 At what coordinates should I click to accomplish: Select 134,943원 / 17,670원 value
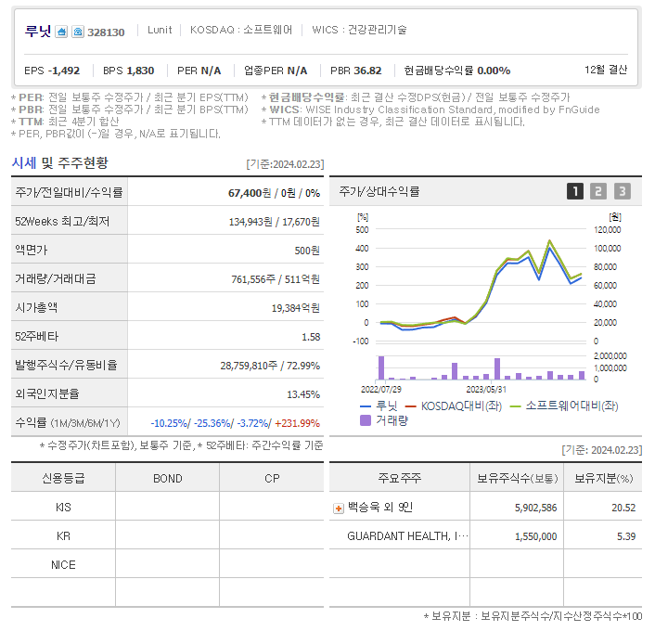tap(275, 222)
